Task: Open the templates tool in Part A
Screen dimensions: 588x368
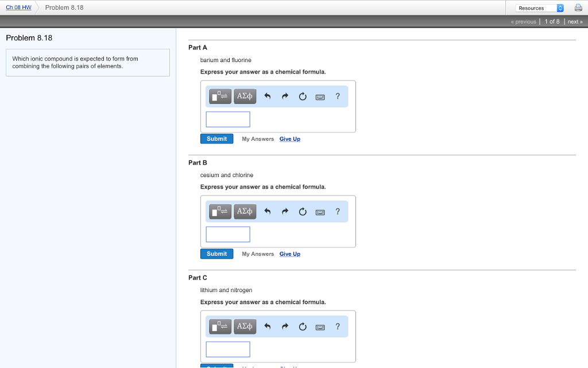Action: [x=220, y=97]
